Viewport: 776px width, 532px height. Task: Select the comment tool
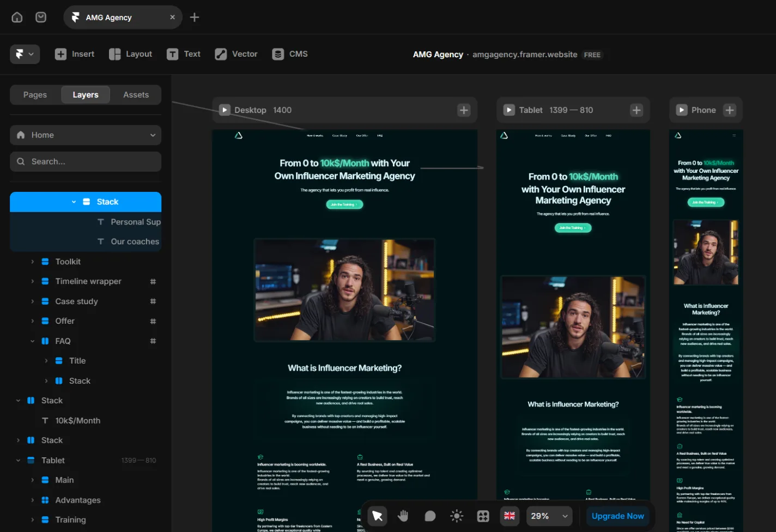[x=430, y=516]
